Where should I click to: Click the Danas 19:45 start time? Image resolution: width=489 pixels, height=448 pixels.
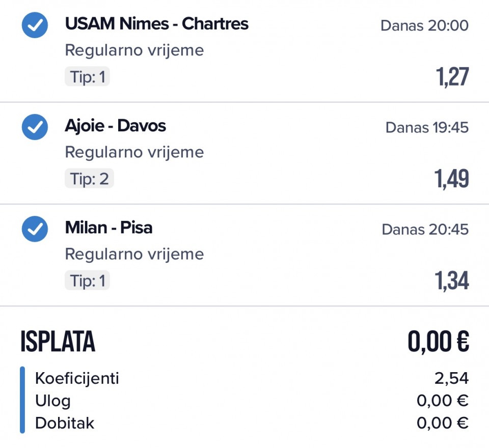click(427, 127)
